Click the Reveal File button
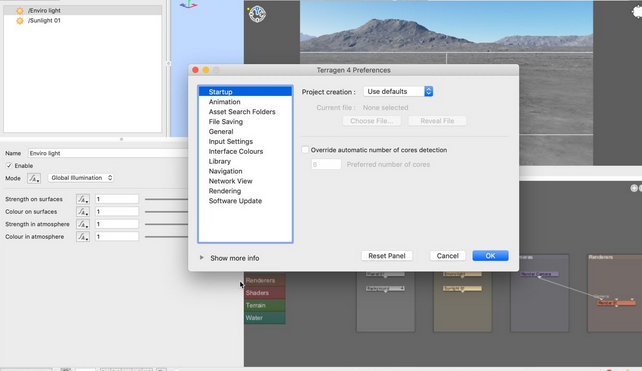This screenshot has width=642, height=371. pyautogui.click(x=437, y=121)
